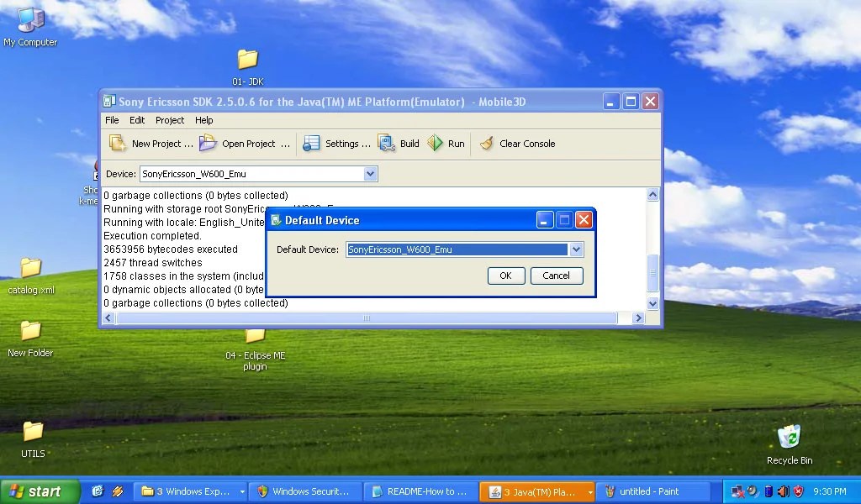The width and height of the screenshot is (861, 504).
Task: Select the Recycle Bin icon
Action: (790, 445)
